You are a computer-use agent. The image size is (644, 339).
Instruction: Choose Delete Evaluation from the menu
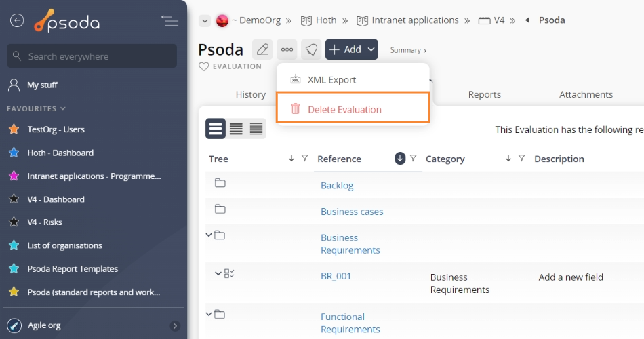(344, 109)
